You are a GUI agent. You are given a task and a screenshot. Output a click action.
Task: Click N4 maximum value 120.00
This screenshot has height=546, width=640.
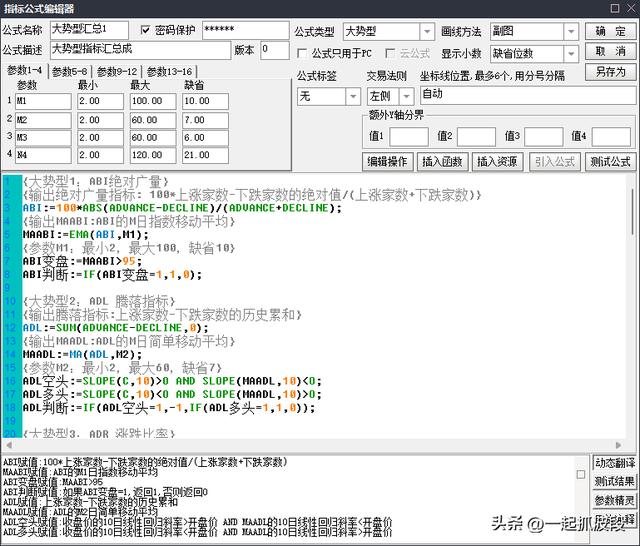click(x=153, y=155)
